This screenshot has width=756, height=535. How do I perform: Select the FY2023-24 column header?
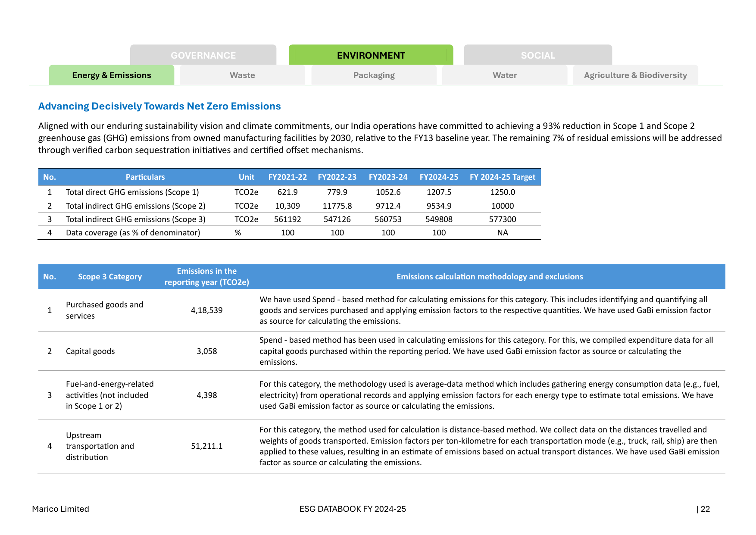tap(388, 177)
